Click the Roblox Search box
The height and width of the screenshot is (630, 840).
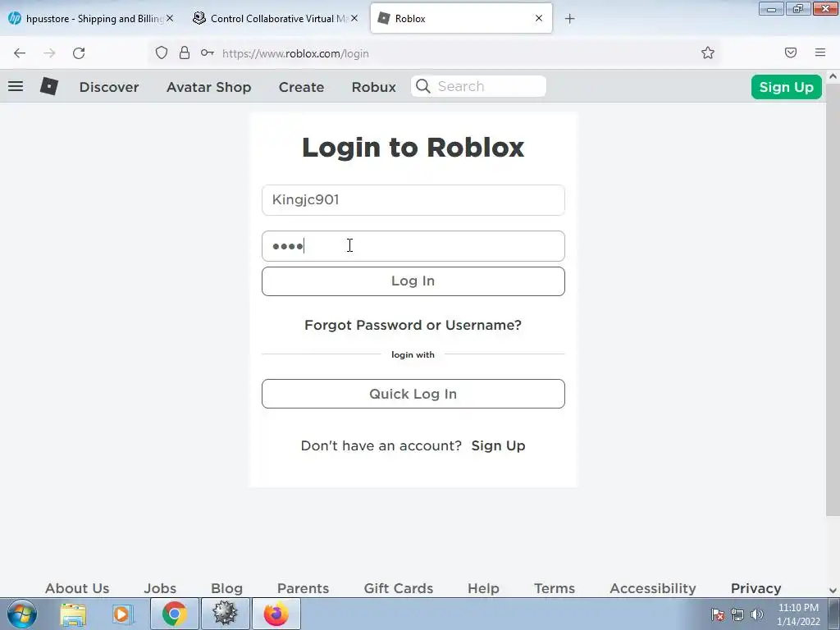478,86
